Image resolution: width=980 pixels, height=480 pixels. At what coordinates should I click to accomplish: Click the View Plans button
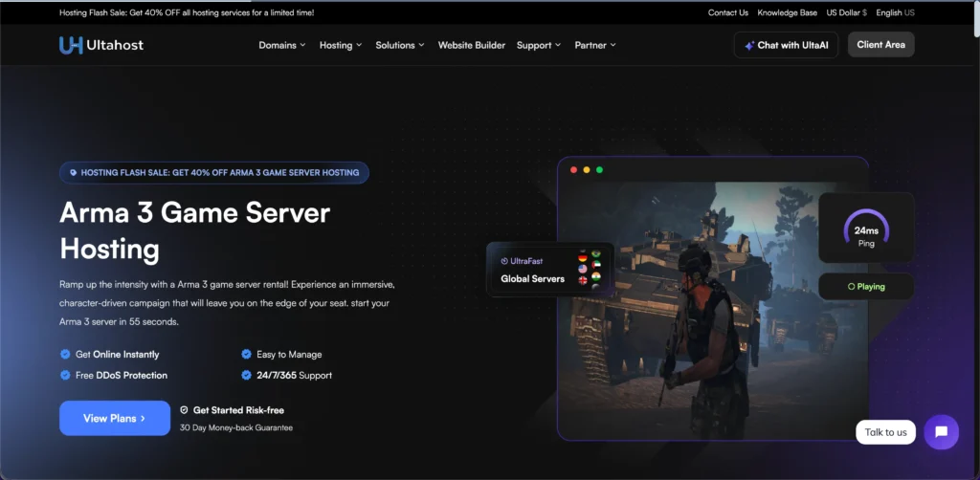click(115, 418)
